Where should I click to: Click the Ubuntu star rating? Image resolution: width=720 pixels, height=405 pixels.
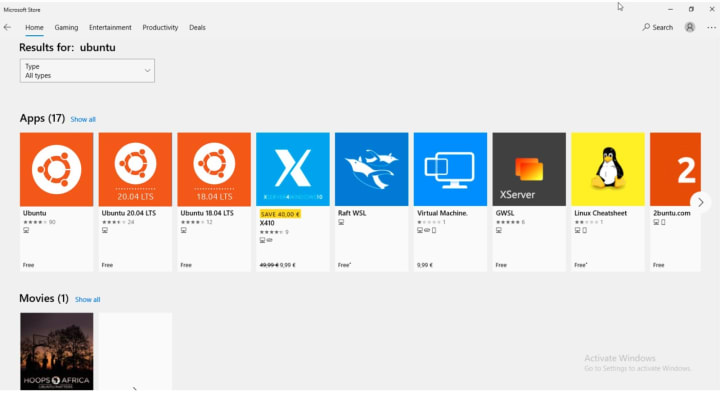point(35,222)
